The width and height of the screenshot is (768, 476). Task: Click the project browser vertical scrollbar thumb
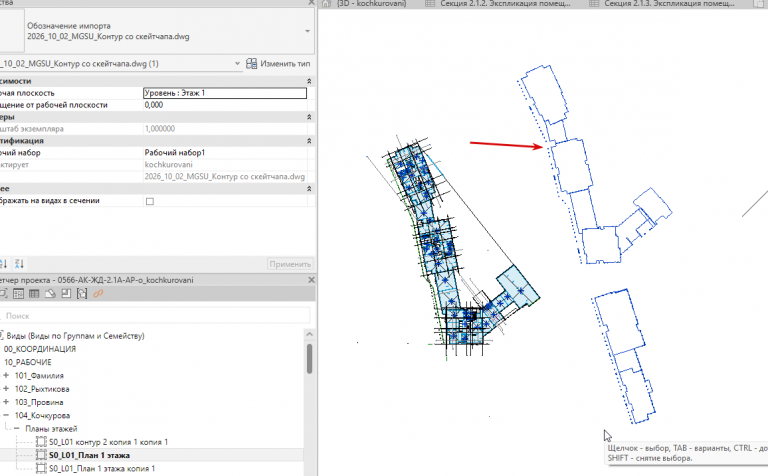310,358
